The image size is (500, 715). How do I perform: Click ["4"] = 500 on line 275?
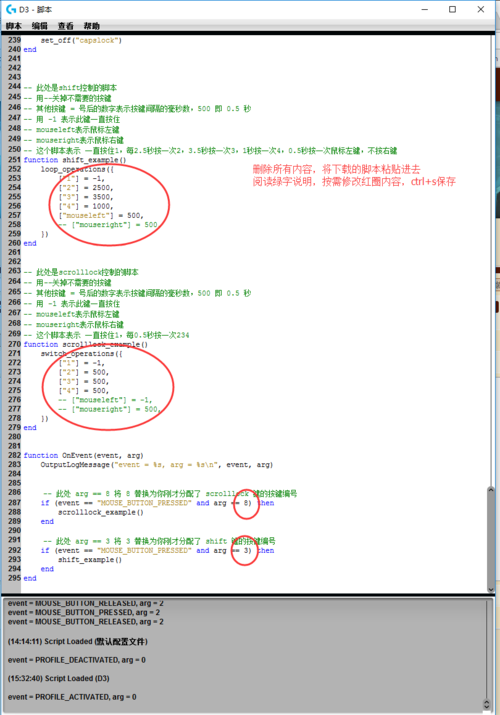point(84,391)
